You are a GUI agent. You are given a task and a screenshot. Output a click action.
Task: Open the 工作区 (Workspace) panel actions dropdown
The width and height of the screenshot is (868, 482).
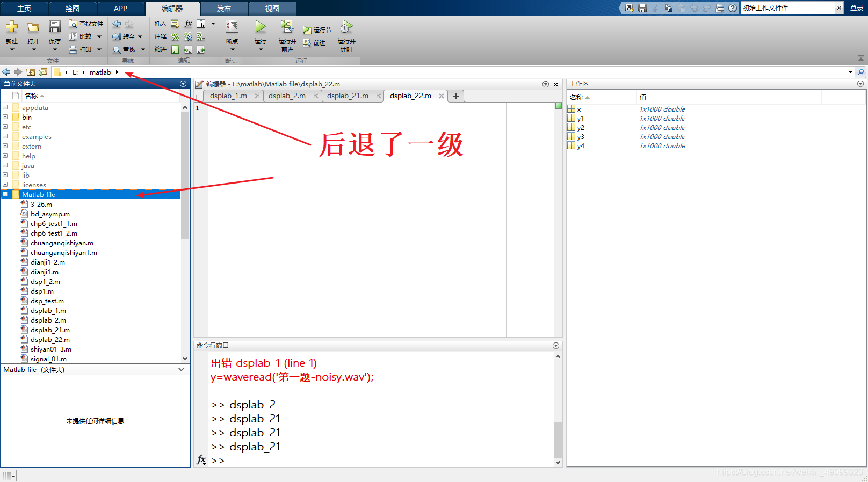point(860,84)
